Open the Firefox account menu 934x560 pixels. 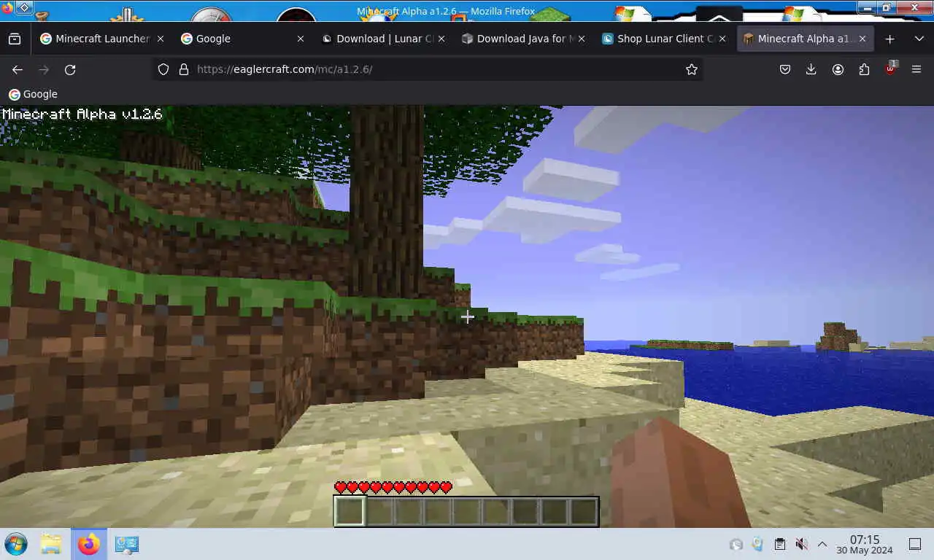point(838,69)
